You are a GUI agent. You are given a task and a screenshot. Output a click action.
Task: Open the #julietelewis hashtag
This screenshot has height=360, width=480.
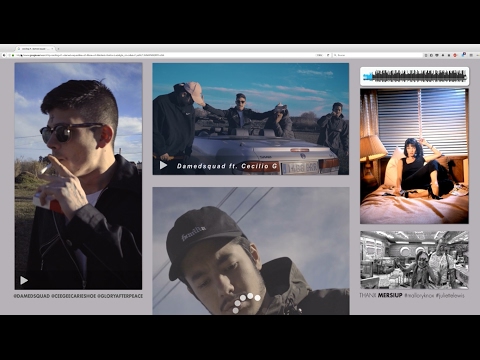coord(450,295)
